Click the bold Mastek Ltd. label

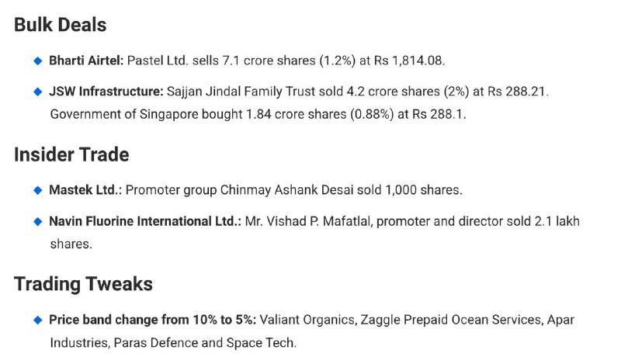point(84,190)
